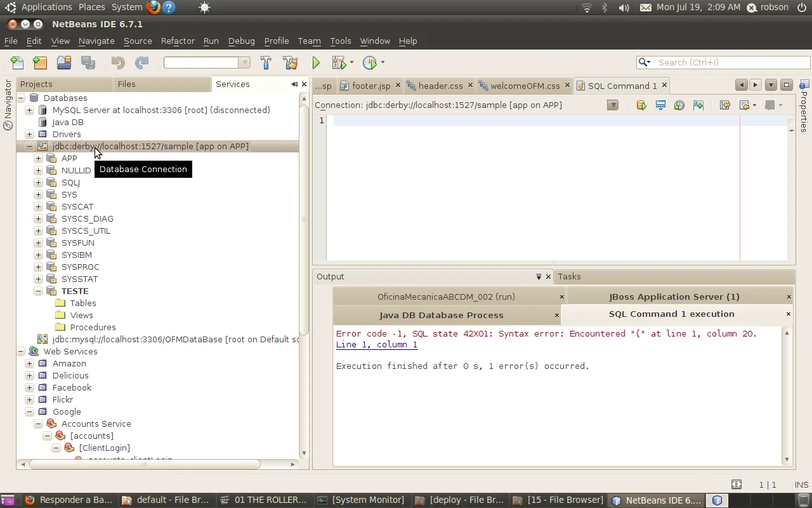Click the "Line 1, column 1" error link
This screenshot has height=508, width=812.
[x=376, y=344]
